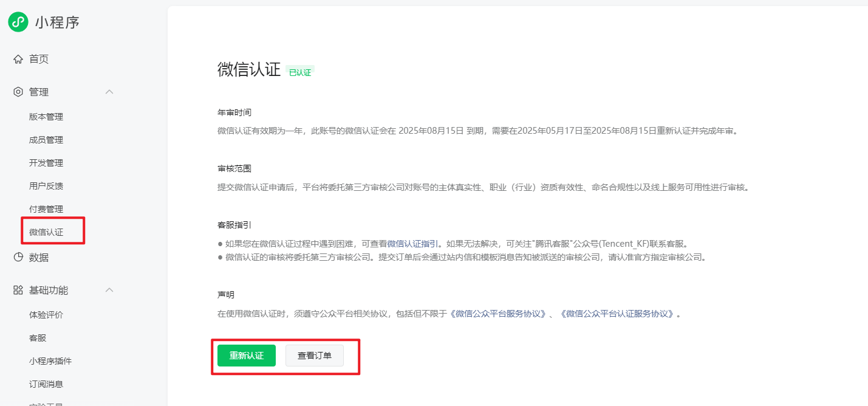Screen dimensions: 868x406
Task: Open 客服 in the sidebar
Action: [x=38, y=338]
